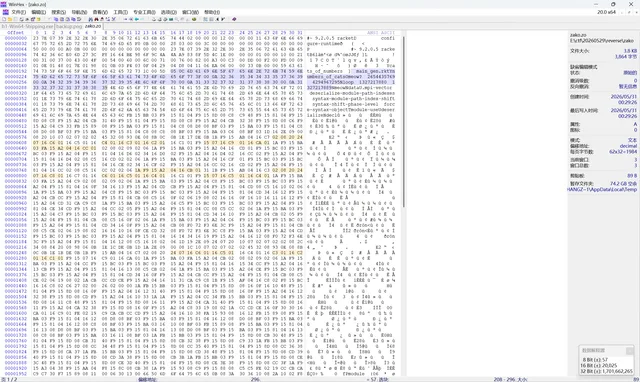Click the Offset column header
Screen dimensions: 640x382
(16, 33)
